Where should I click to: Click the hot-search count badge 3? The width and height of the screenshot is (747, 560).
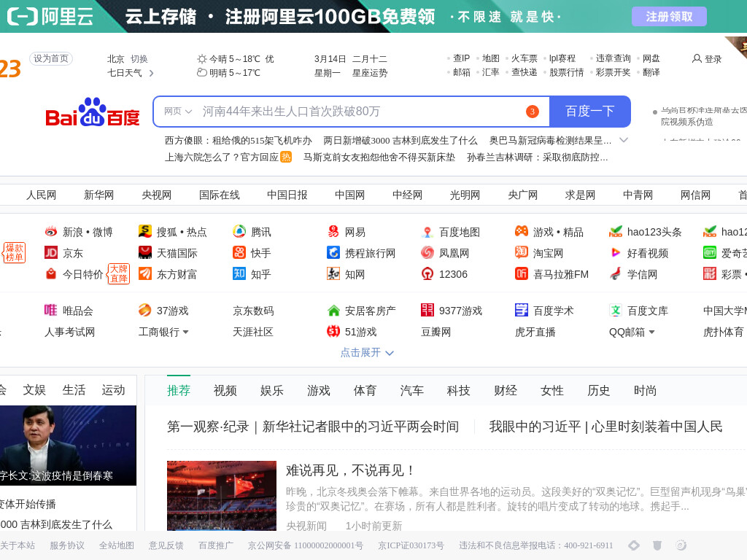point(532,112)
